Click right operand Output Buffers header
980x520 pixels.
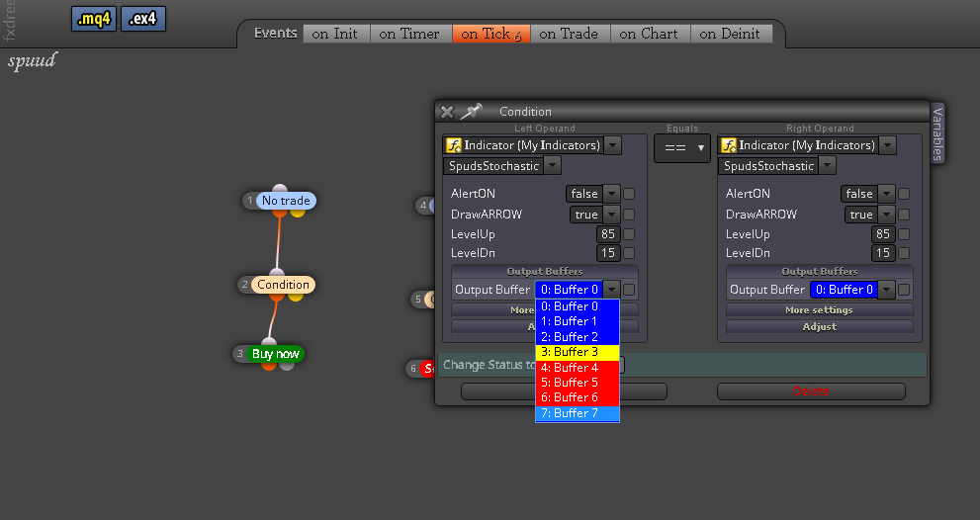point(820,271)
